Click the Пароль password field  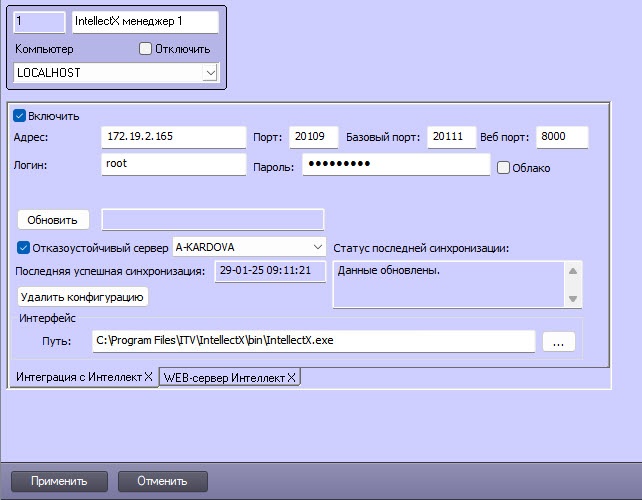tap(396, 164)
